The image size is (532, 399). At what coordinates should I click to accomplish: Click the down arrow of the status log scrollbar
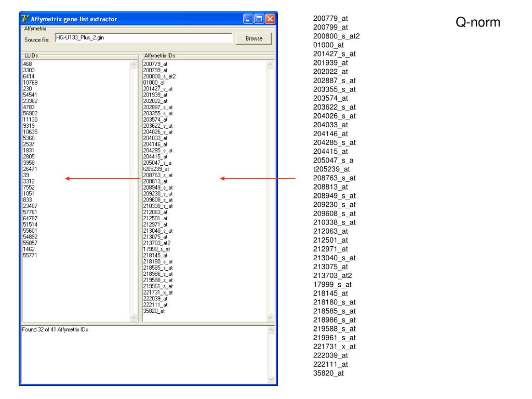click(x=271, y=379)
